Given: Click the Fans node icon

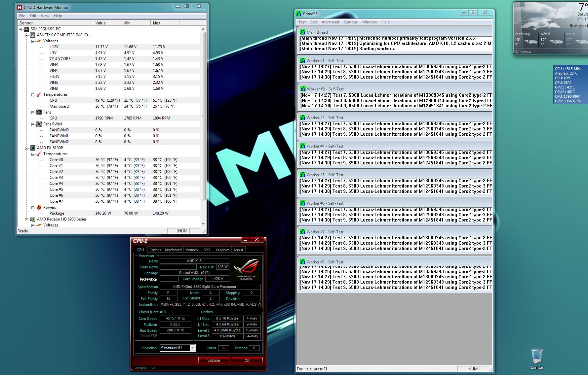Looking at the screenshot, I should [x=39, y=112].
